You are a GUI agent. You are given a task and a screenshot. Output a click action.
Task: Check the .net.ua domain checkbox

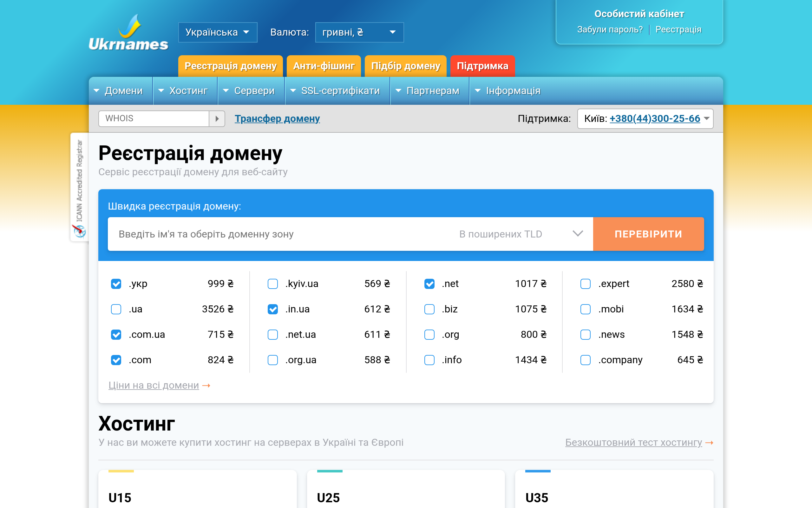point(273,335)
